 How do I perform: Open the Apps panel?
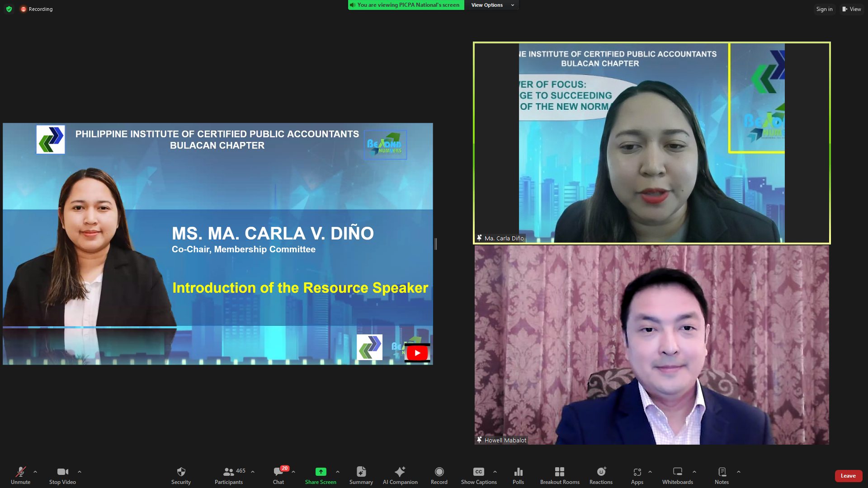tap(637, 475)
